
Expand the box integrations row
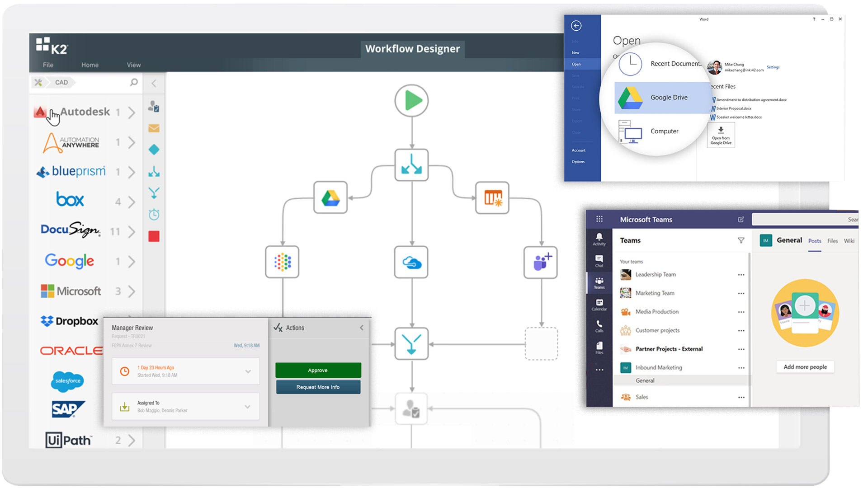(132, 202)
